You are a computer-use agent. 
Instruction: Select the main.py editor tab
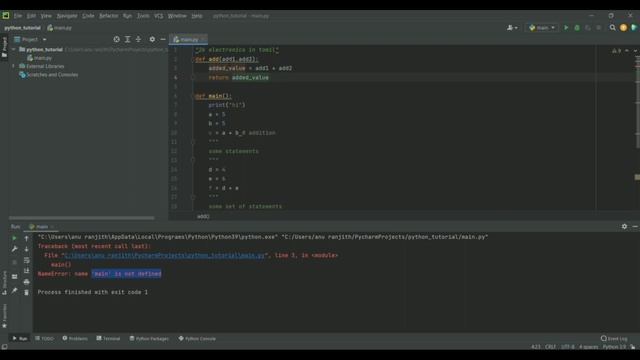188,40
